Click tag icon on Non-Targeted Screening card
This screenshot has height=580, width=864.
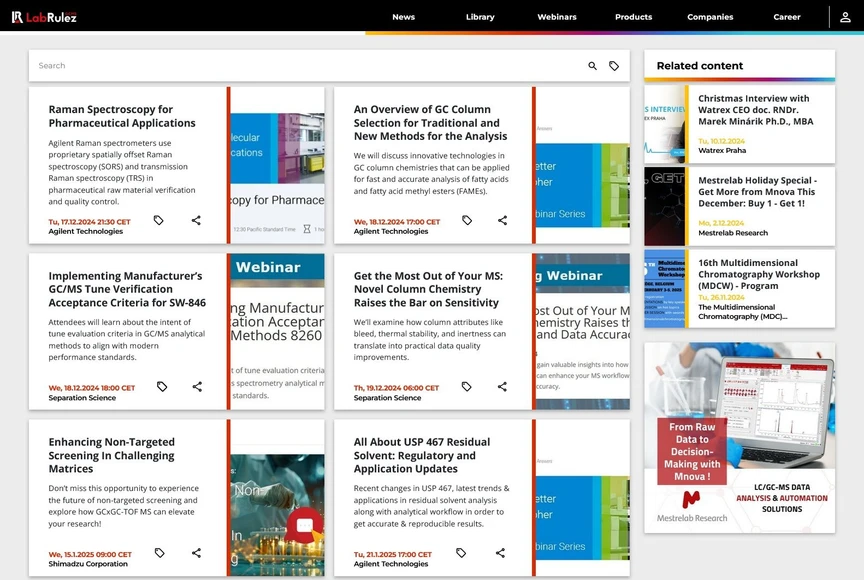(x=159, y=552)
